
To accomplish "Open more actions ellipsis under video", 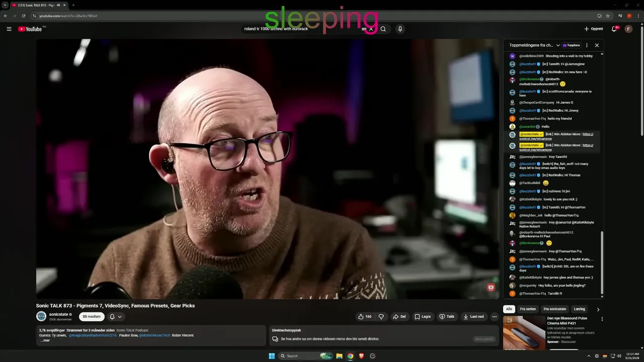I will click(x=495, y=317).
